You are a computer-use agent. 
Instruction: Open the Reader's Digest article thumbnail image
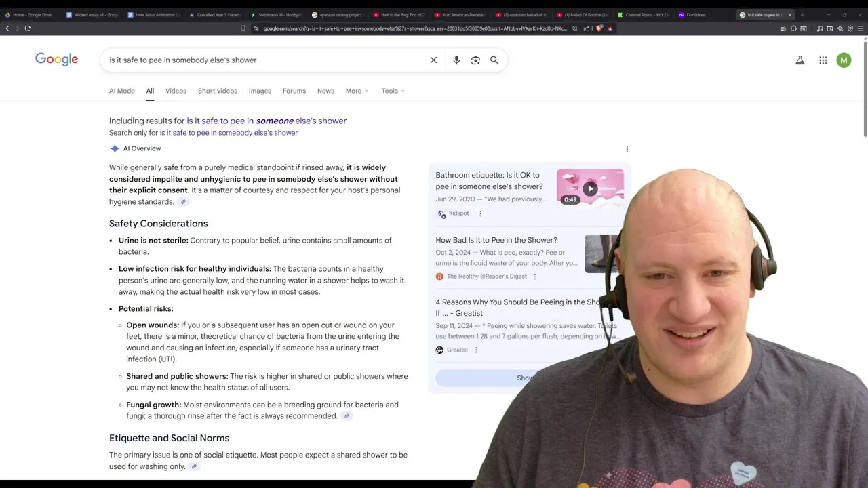click(602, 253)
